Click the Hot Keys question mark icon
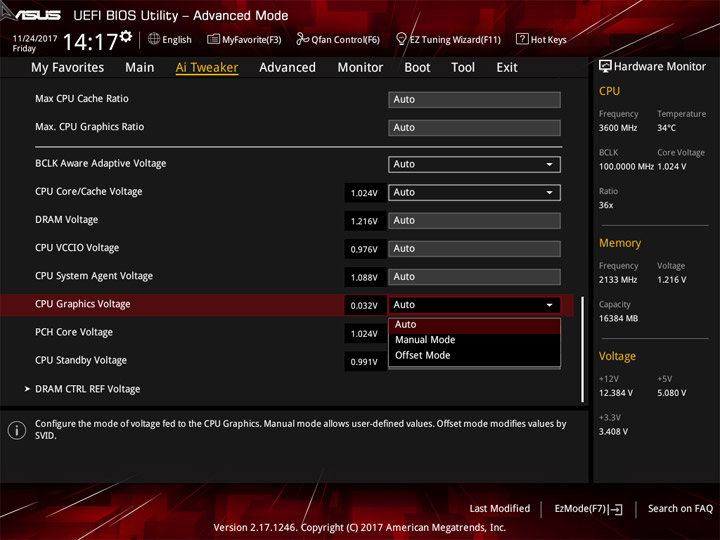Viewport: 720px width, 540px height. click(x=522, y=39)
